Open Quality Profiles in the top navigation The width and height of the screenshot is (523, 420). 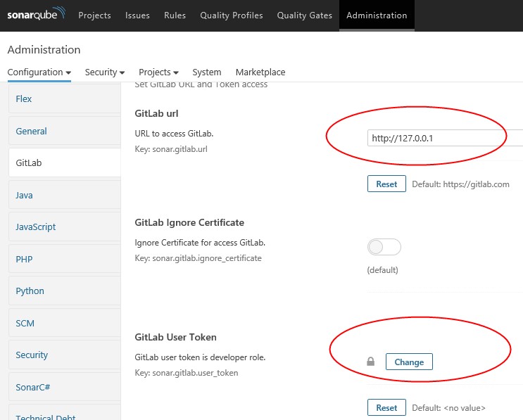pyautogui.click(x=232, y=15)
